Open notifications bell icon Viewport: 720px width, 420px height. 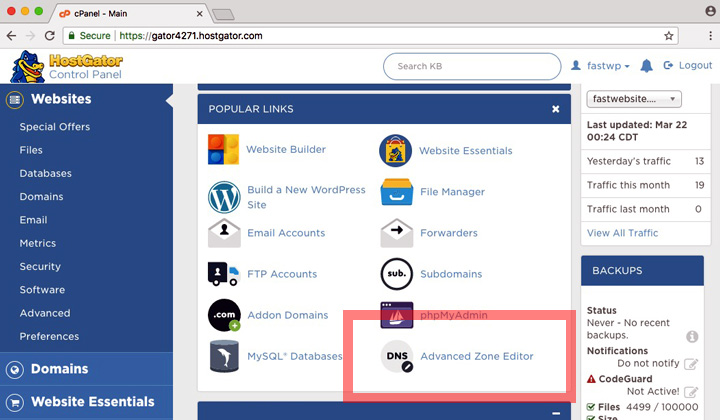click(x=647, y=66)
